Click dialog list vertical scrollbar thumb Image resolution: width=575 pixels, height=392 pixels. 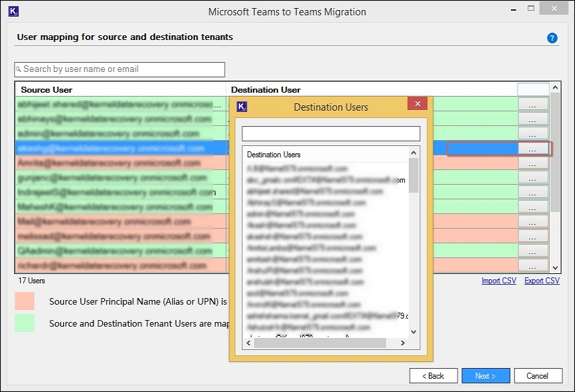[414, 175]
